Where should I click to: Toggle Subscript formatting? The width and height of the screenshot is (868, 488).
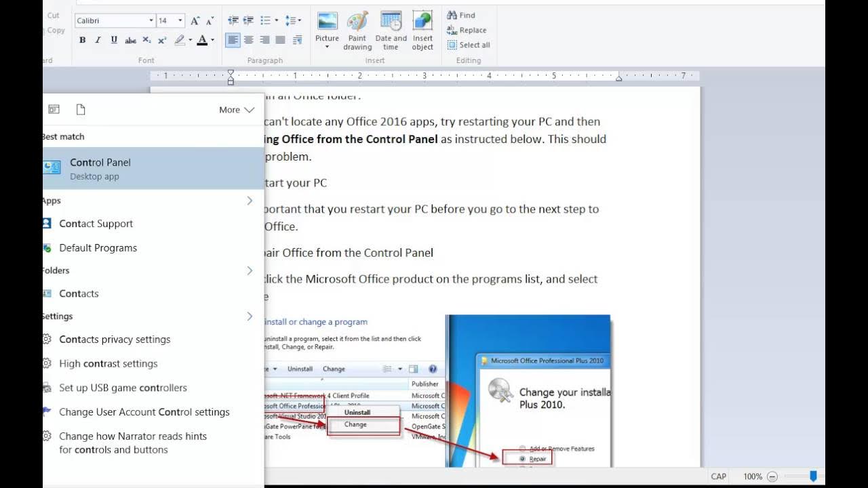[146, 41]
